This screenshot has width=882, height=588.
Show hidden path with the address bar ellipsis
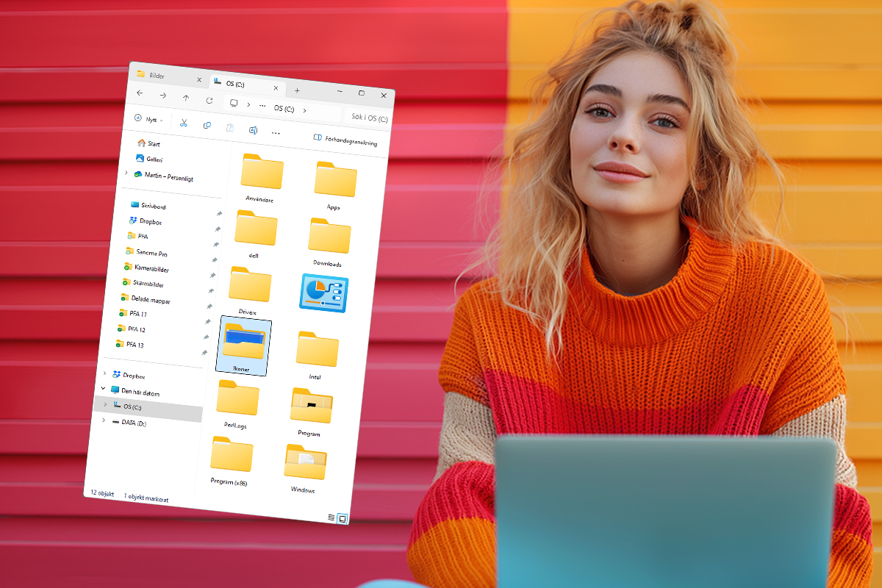pos(262,106)
